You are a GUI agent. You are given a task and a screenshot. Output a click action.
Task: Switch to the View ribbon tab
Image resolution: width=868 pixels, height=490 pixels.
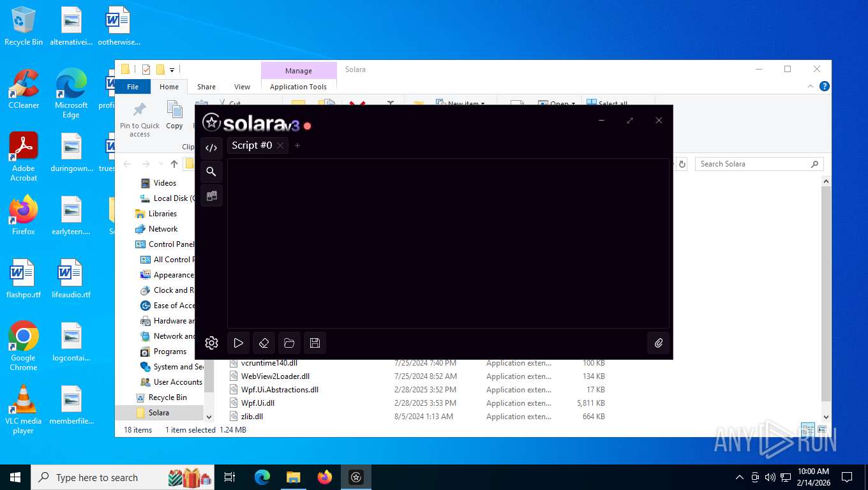[242, 87]
